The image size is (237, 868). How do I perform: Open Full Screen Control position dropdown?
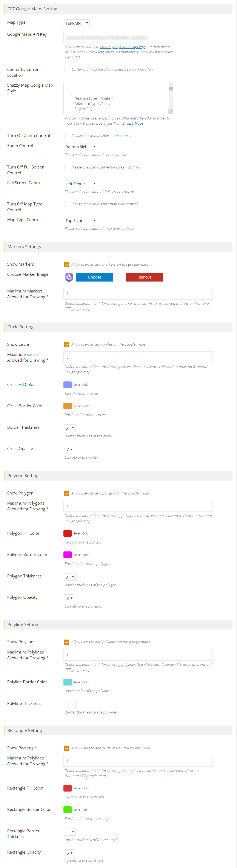[x=80, y=184]
